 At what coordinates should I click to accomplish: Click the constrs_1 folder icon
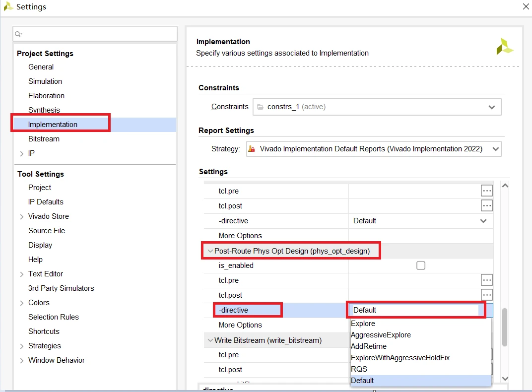(x=260, y=107)
